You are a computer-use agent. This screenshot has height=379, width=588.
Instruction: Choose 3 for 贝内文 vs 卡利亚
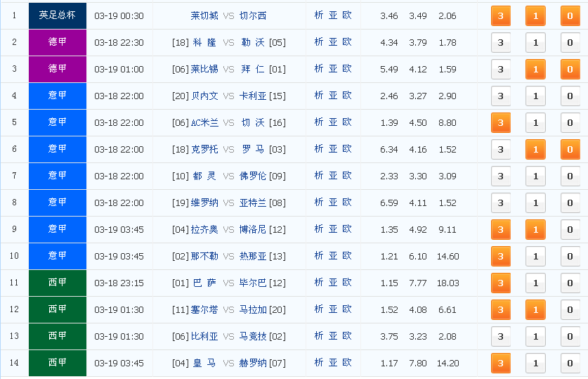click(501, 96)
